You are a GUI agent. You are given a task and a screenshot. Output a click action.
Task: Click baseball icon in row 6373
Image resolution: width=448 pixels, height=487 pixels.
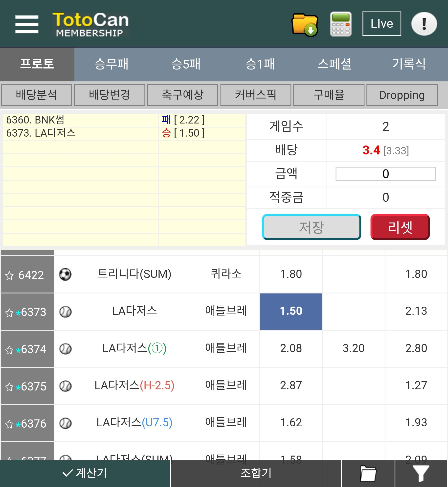(65, 312)
